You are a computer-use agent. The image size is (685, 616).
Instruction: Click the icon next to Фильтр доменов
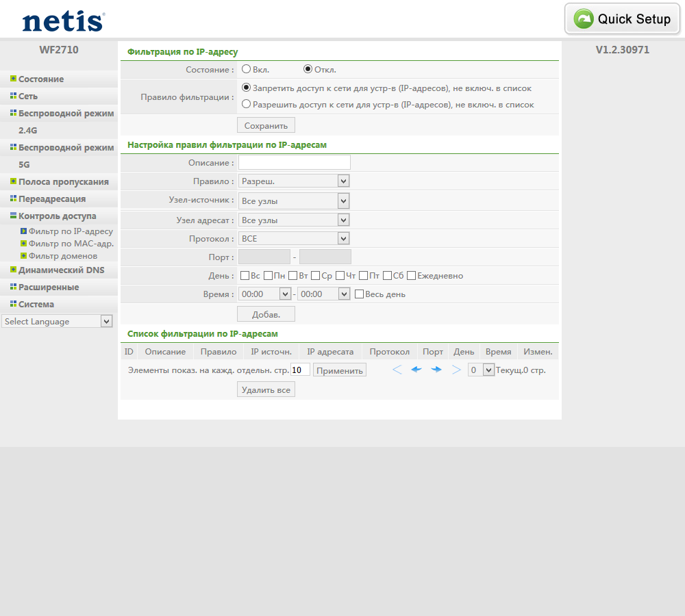click(x=23, y=255)
